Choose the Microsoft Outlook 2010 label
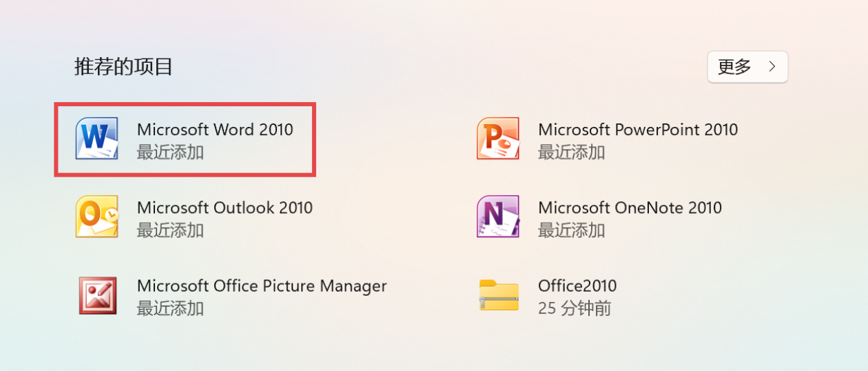 pos(225,207)
